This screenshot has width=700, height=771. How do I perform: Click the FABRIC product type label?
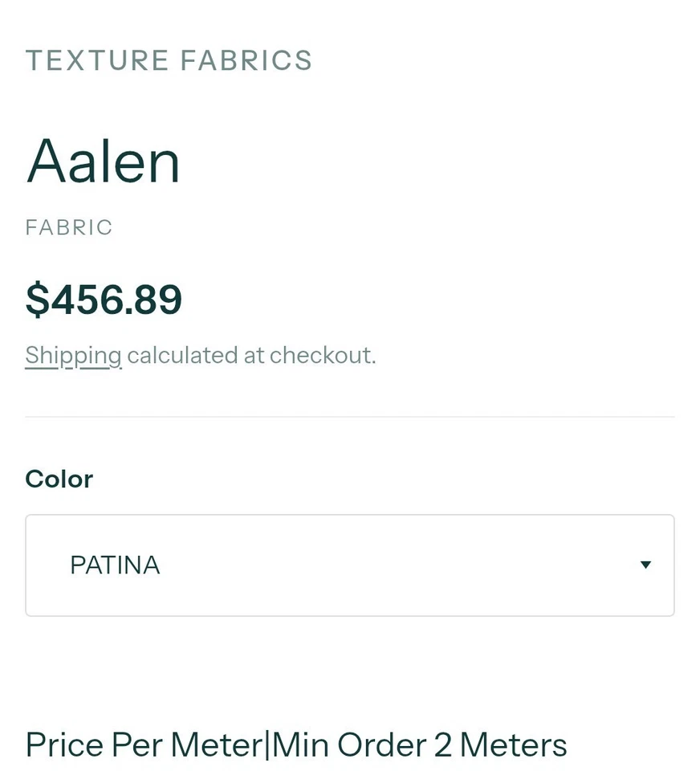68,227
